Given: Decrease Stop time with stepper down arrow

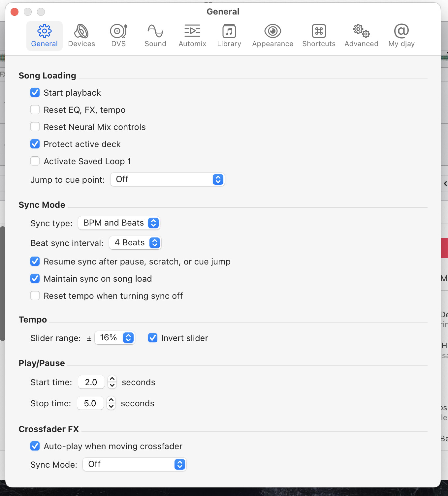Looking at the screenshot, I should click(x=111, y=407).
